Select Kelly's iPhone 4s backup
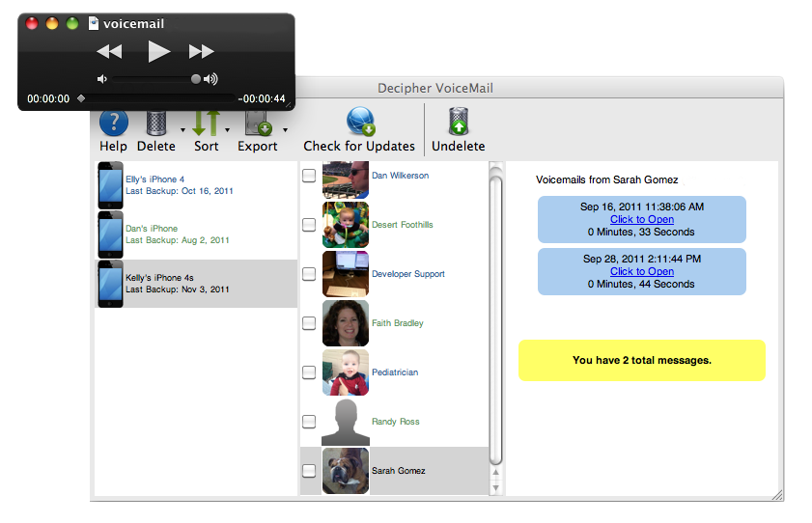Image resolution: width=812 pixels, height=523 pixels. pos(197,284)
